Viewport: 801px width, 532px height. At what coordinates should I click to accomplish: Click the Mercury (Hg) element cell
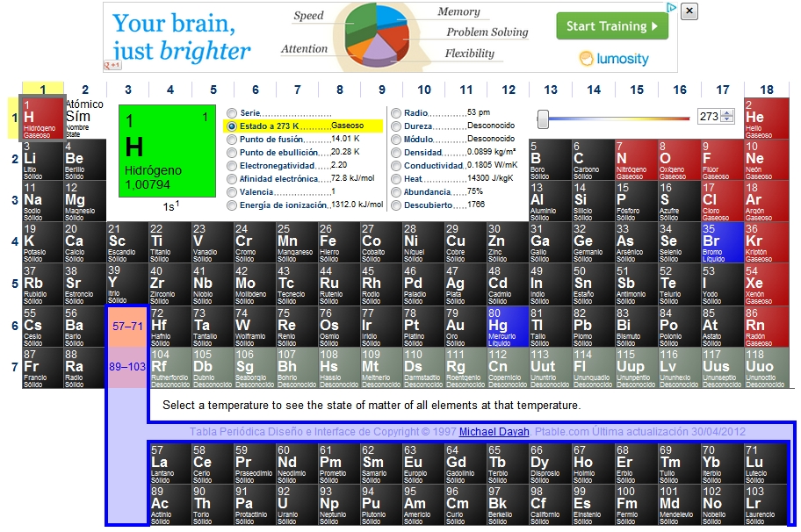coord(507,326)
